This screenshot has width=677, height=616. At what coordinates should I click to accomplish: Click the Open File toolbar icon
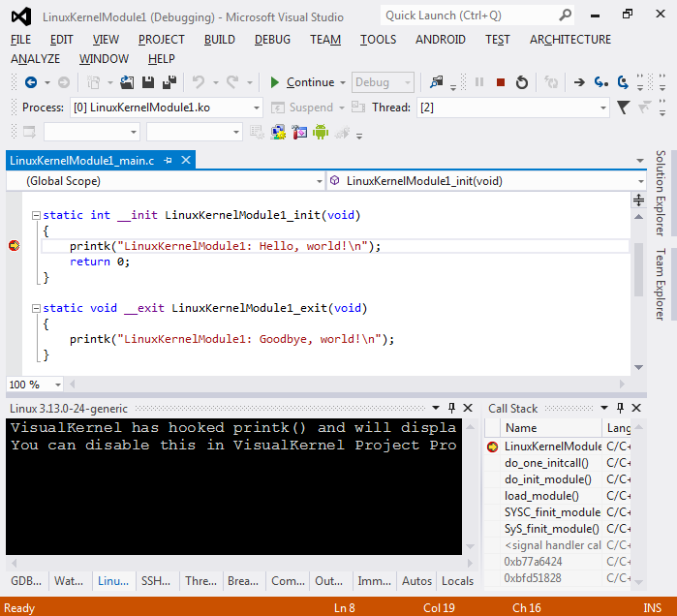(x=127, y=82)
